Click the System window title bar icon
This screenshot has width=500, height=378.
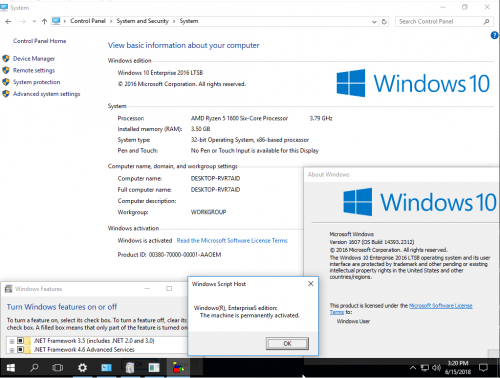4,7
